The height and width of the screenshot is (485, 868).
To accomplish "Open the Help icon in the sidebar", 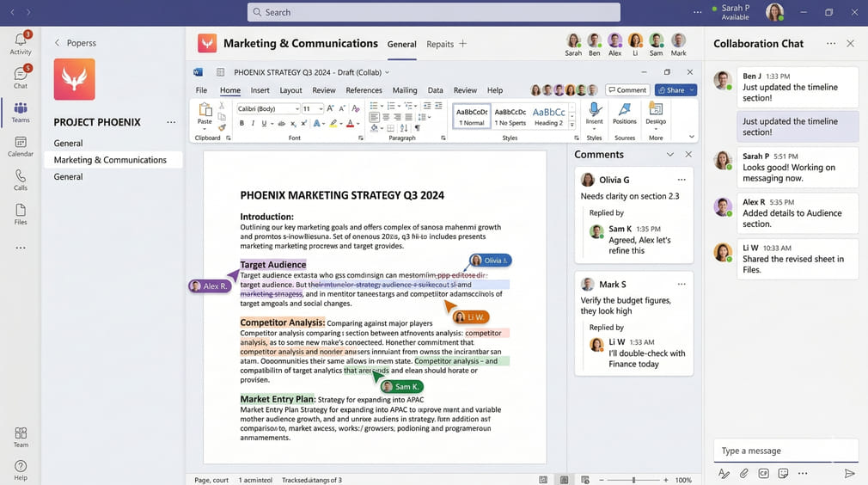I will (21, 470).
